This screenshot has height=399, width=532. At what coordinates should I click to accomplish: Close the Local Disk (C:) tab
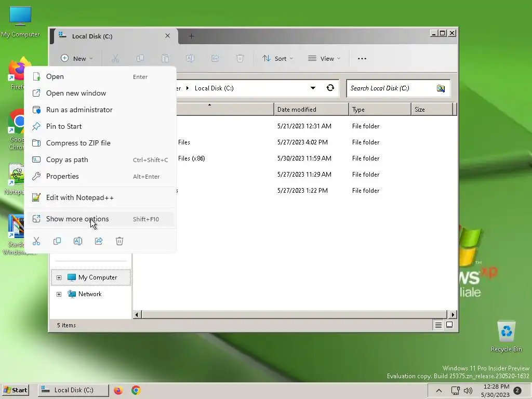[x=168, y=36]
